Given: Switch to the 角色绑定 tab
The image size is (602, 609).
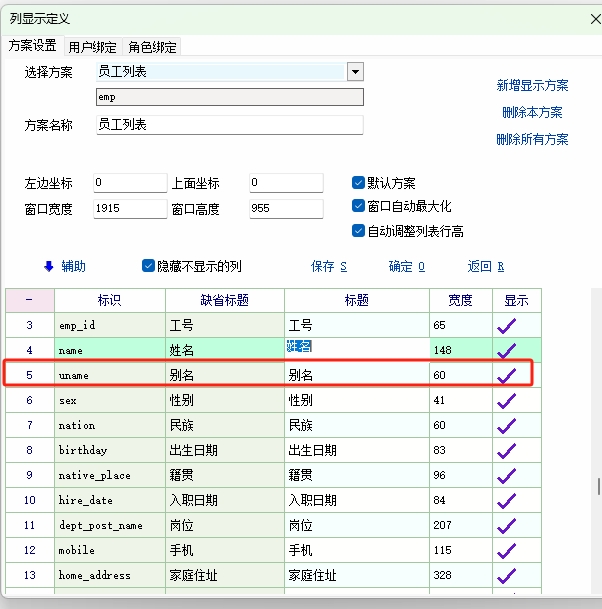Looking at the screenshot, I should [153, 47].
